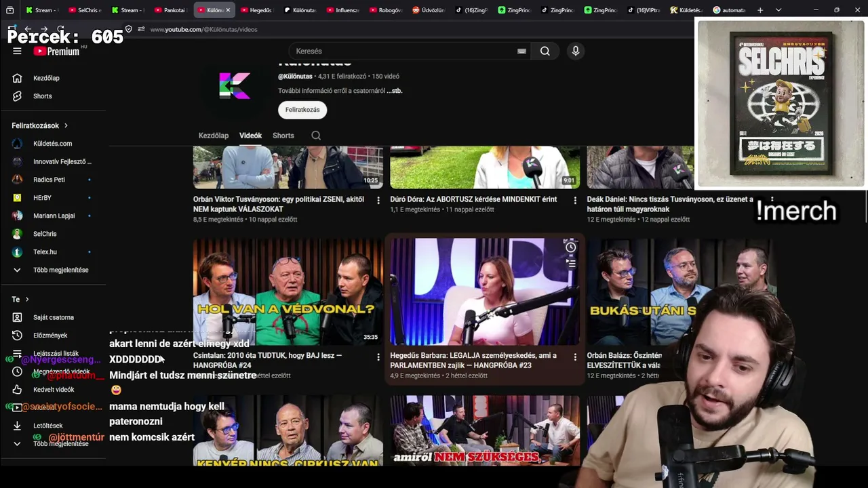
Task: Open the Innovatív Fejlesztő subscription channel
Action: (62, 161)
